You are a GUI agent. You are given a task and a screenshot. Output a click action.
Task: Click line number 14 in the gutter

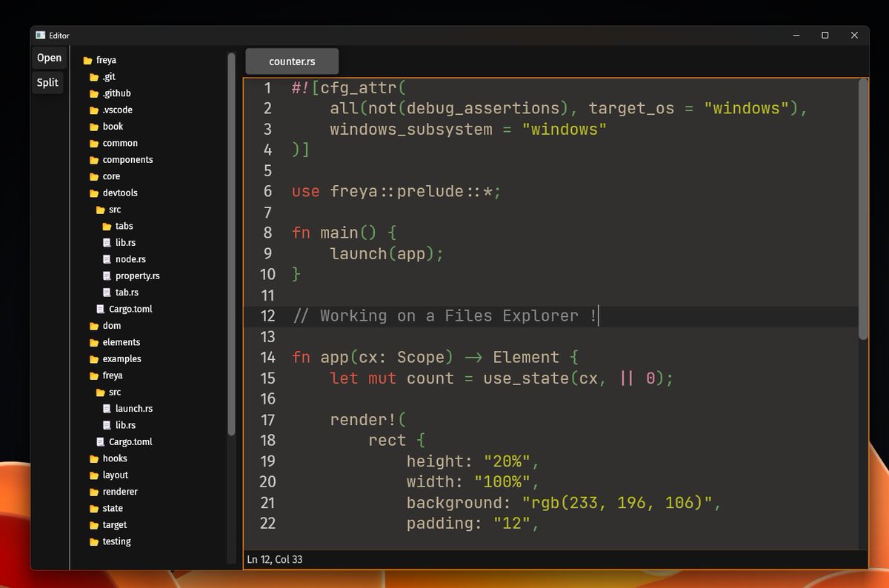pyautogui.click(x=267, y=358)
